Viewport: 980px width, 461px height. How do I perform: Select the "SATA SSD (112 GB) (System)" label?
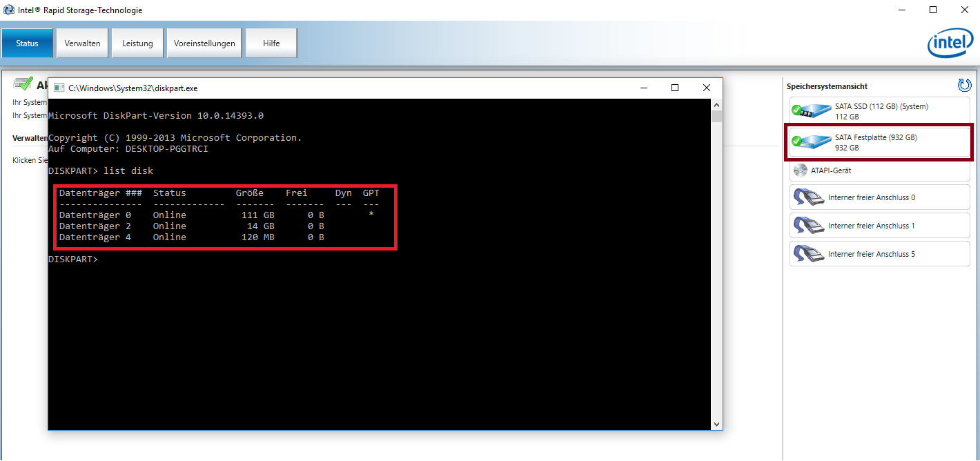[881, 106]
